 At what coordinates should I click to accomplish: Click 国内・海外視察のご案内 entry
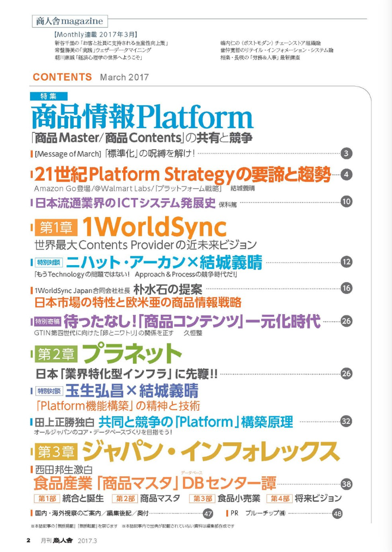tap(92, 513)
